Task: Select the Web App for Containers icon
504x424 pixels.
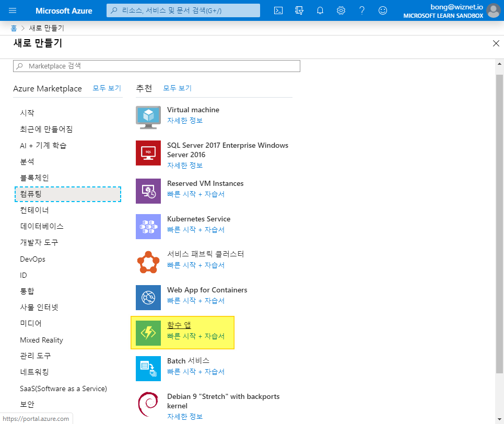Action: coord(148,298)
